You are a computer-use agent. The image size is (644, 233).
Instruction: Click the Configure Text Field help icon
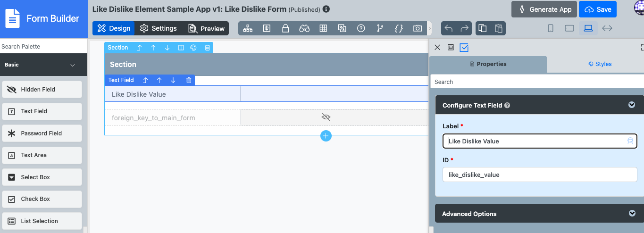click(x=507, y=106)
